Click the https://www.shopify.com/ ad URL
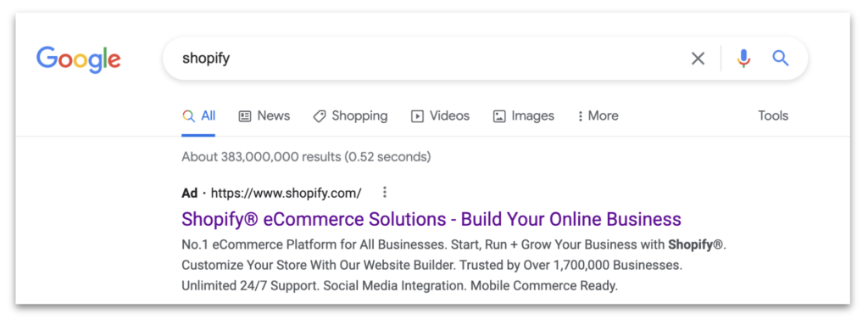868x320 pixels. [287, 193]
